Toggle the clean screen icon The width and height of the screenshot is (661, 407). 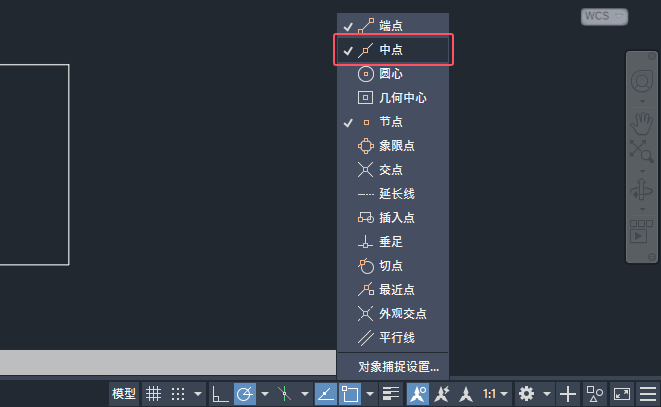point(622,394)
